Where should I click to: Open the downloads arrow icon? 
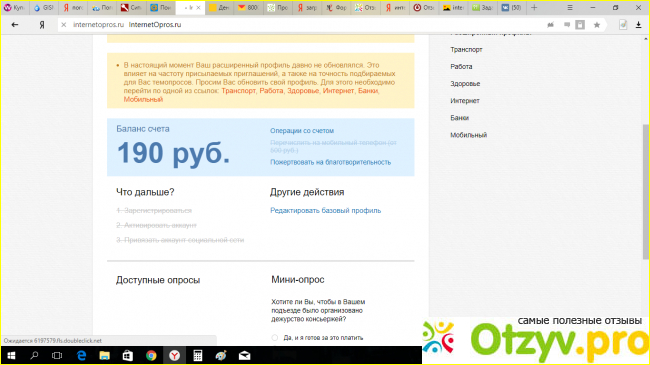(x=638, y=25)
